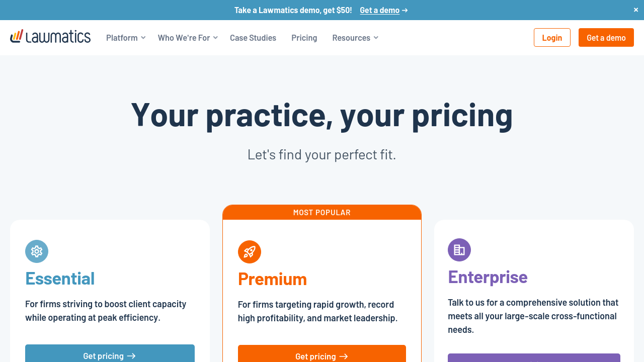The height and width of the screenshot is (362, 644).
Task: Click the purple Enterprise plan button
Action: point(534,358)
